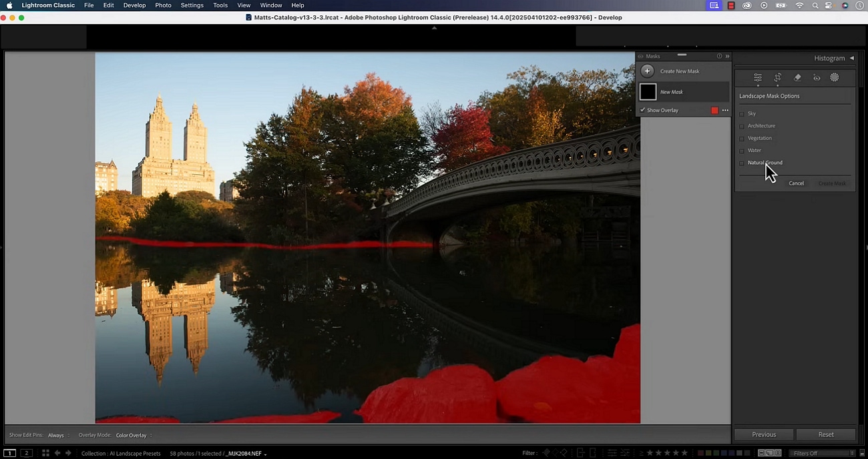Viewport: 868px width, 459px height.
Task: Select the Remove eraser tool
Action: point(797,77)
